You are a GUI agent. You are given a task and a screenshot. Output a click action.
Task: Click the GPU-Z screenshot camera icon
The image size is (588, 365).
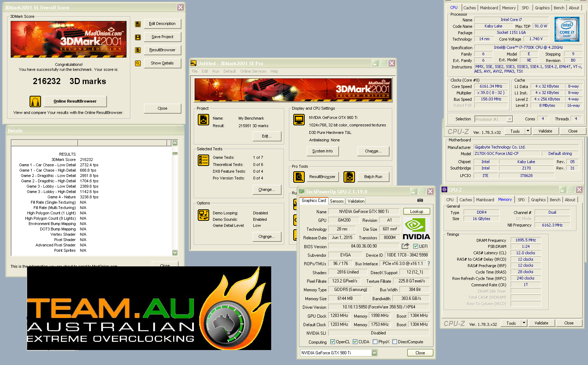[x=420, y=200]
